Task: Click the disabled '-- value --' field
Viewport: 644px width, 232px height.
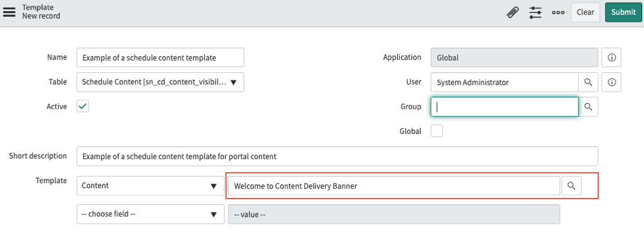Action: (394, 215)
